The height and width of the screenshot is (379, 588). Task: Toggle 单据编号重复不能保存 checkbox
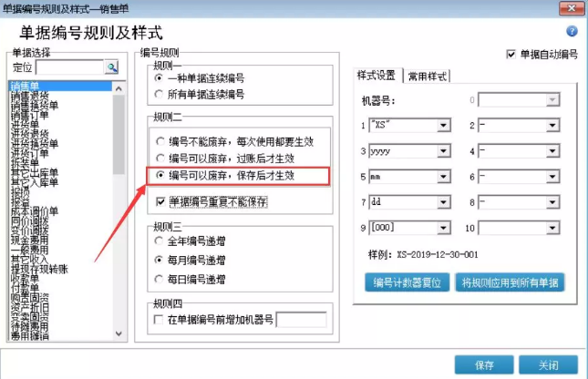tap(160, 202)
